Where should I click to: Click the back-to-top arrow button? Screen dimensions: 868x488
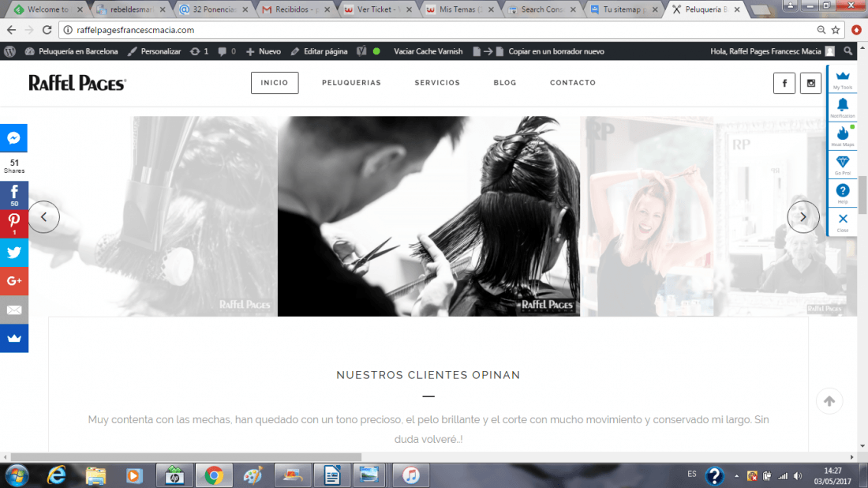click(x=829, y=401)
